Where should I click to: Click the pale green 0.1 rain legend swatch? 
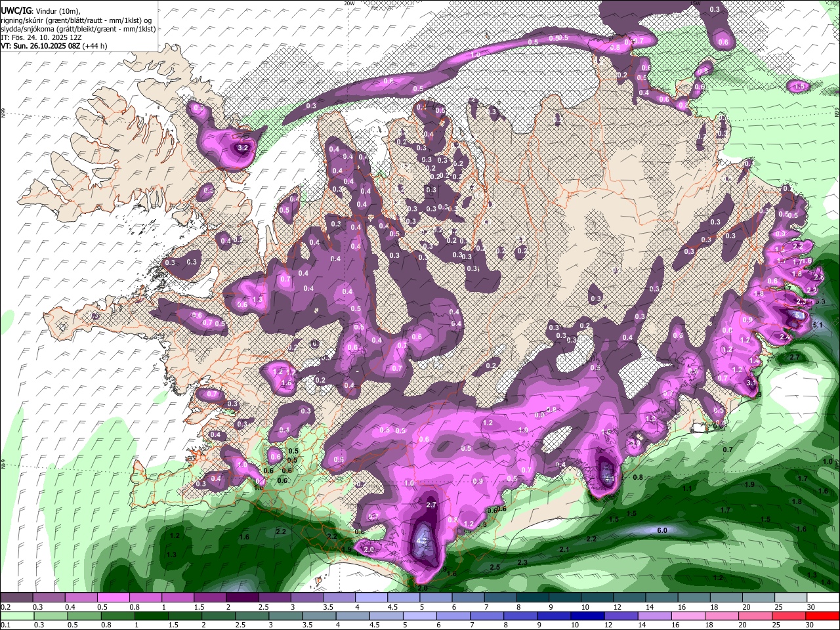[x=16, y=616]
